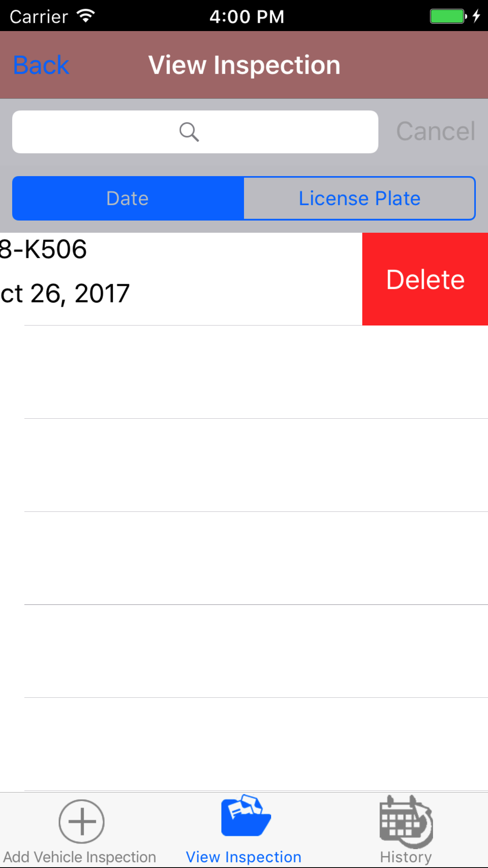
Task: Tap the 4:00 PM clock in status bar
Action: (x=247, y=17)
